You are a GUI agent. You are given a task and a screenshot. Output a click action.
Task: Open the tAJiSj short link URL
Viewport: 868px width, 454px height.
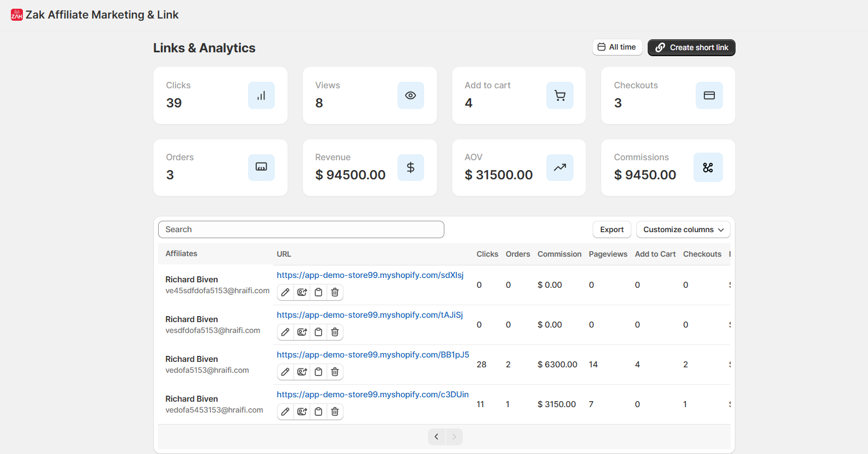coord(370,315)
